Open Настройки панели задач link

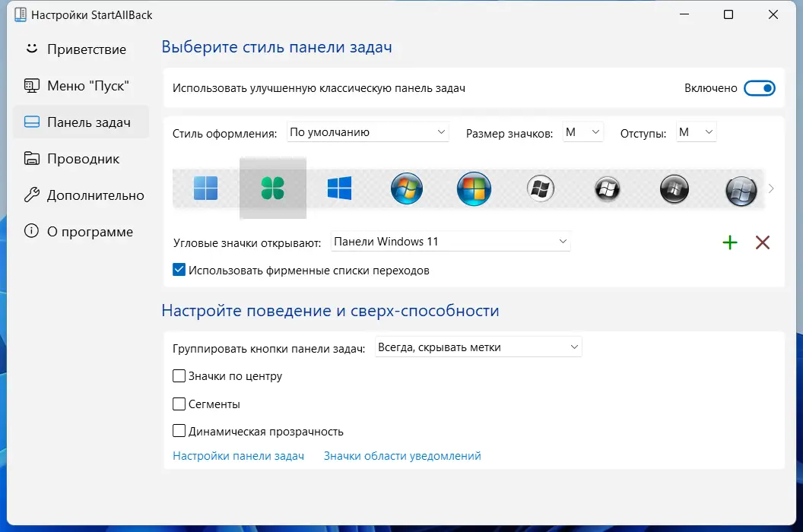pyautogui.click(x=238, y=456)
